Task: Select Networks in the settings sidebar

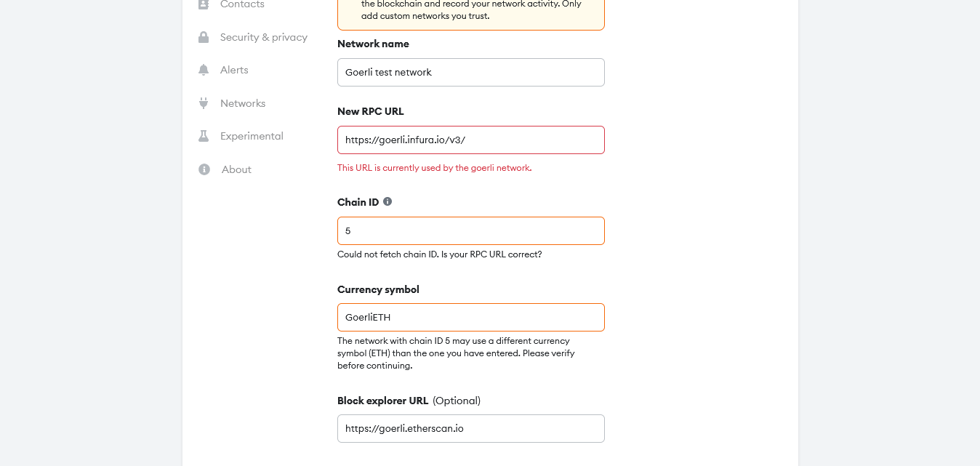Action: coord(243,103)
